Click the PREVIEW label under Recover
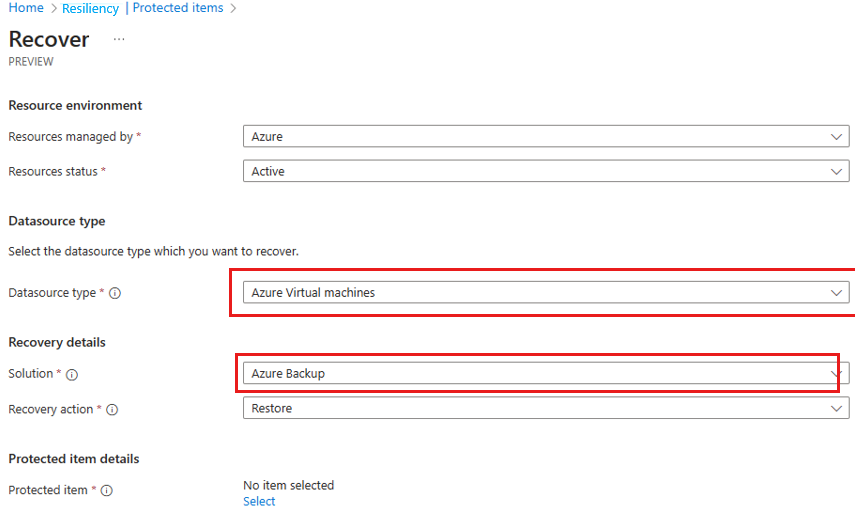The height and width of the screenshot is (518, 855). pos(31,62)
